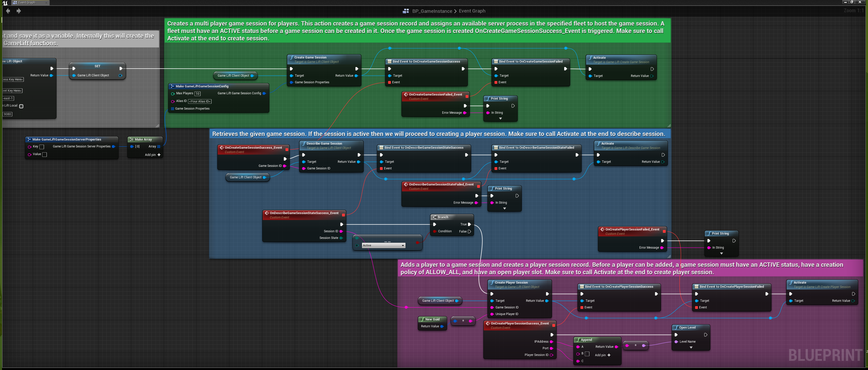Enable the Game Lift Local checkbox
Viewport: 868px width, 370px height.
click(x=21, y=106)
